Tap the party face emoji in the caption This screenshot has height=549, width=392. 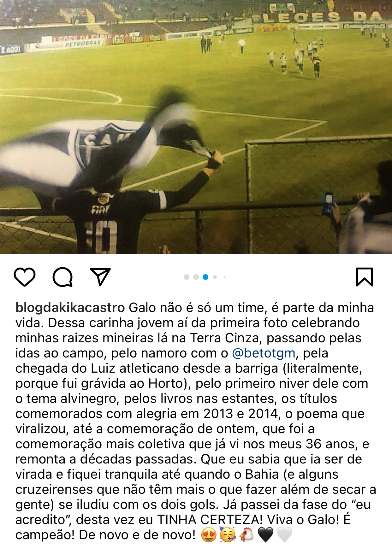point(228,535)
